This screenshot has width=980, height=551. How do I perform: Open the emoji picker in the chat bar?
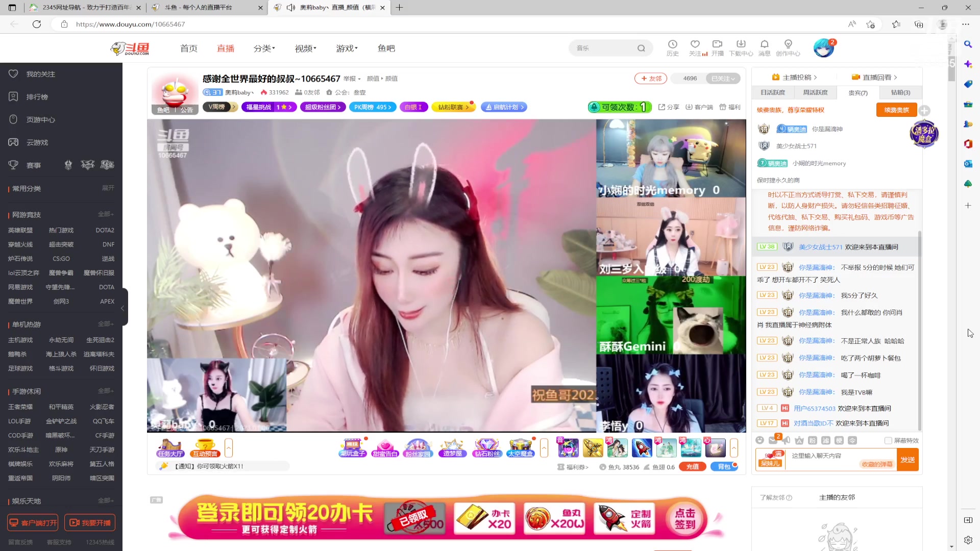pyautogui.click(x=761, y=440)
